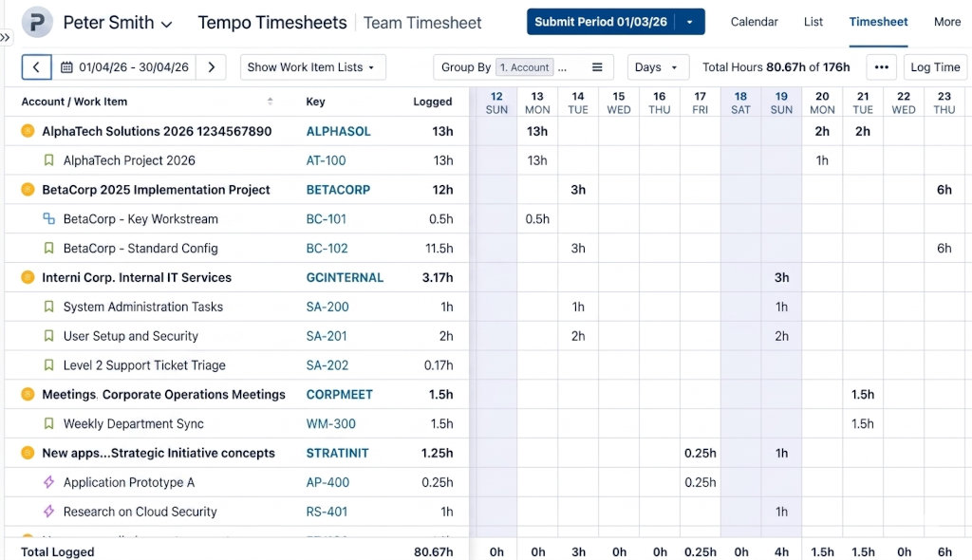Open issue SA-202 link
This screenshot has width=972, height=560.
[x=327, y=365]
